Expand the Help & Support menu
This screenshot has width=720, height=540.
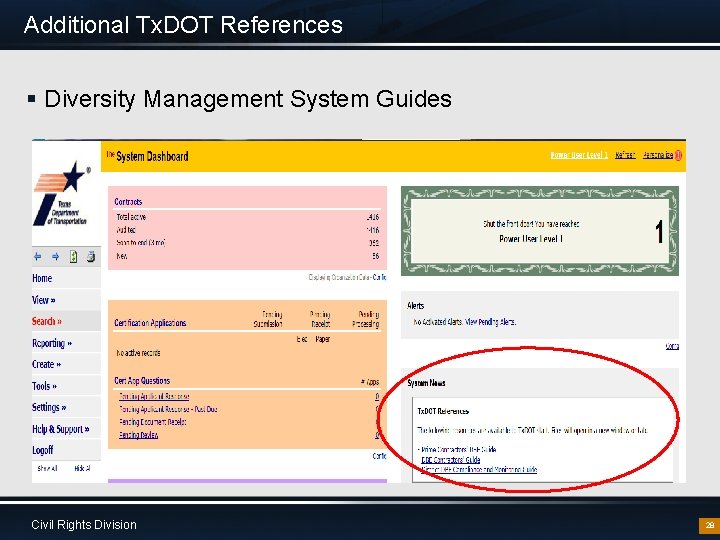pos(61,429)
